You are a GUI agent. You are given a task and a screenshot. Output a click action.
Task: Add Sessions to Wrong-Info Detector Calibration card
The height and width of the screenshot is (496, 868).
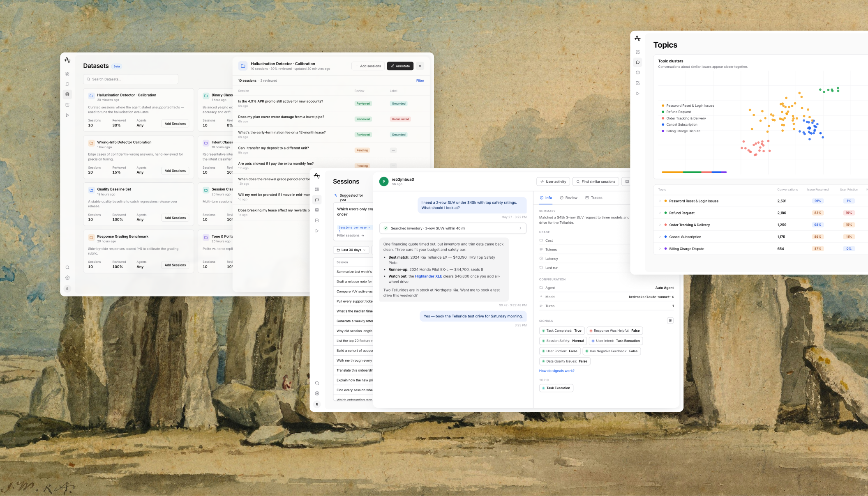(x=175, y=171)
